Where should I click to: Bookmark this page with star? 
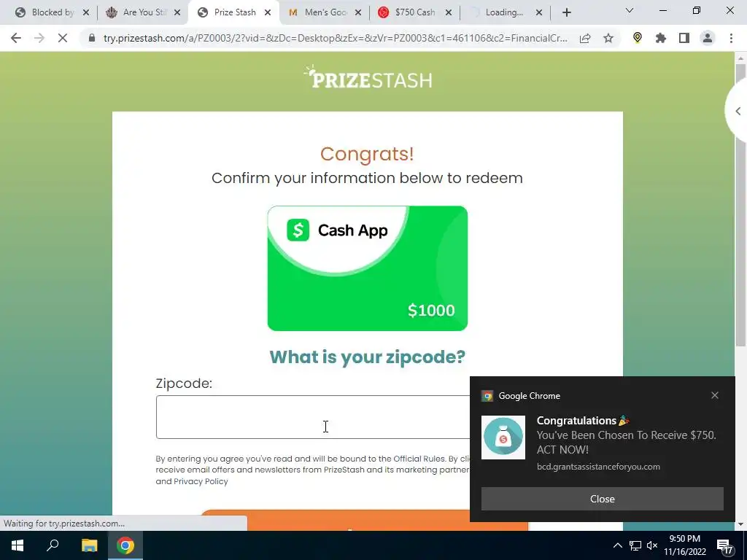pyautogui.click(x=608, y=38)
